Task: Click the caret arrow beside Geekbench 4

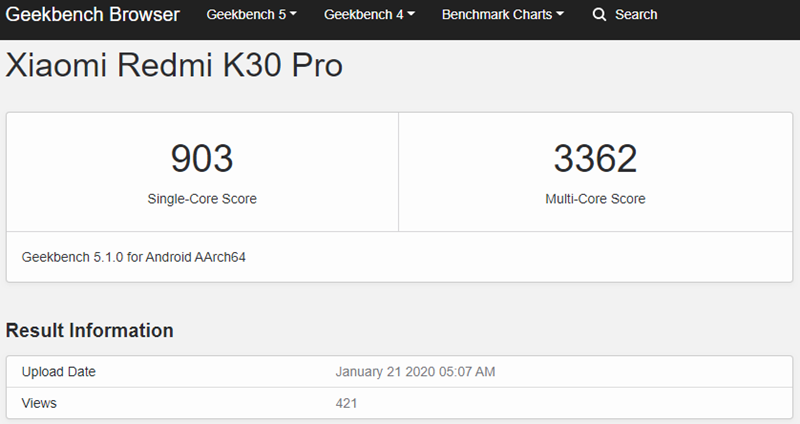Action: click(x=411, y=15)
